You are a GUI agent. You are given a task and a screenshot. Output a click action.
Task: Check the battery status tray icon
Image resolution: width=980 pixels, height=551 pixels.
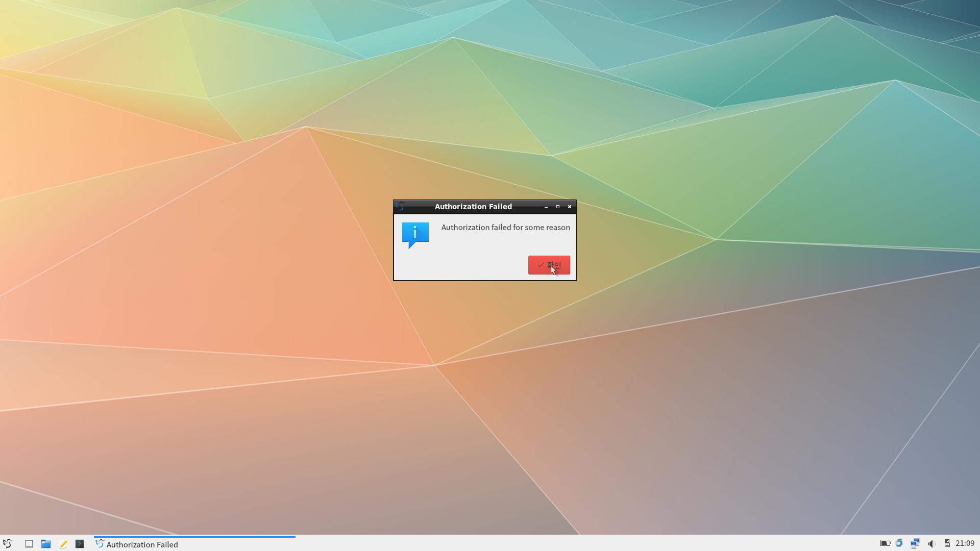(885, 543)
